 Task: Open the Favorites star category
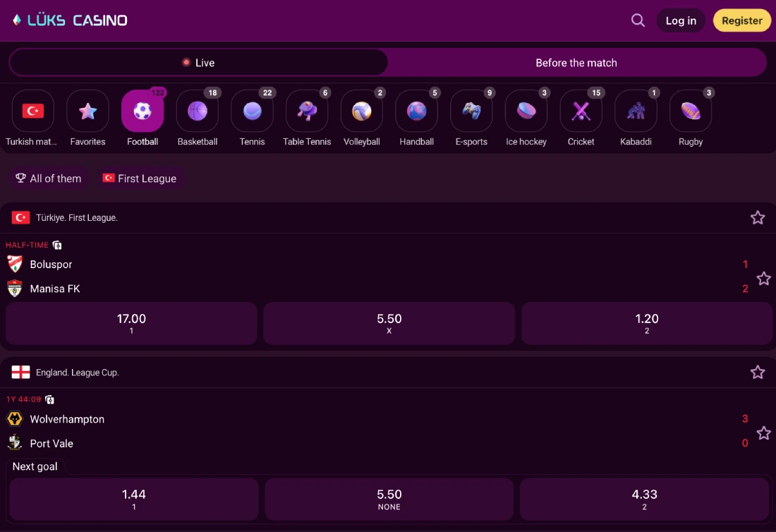(87, 111)
